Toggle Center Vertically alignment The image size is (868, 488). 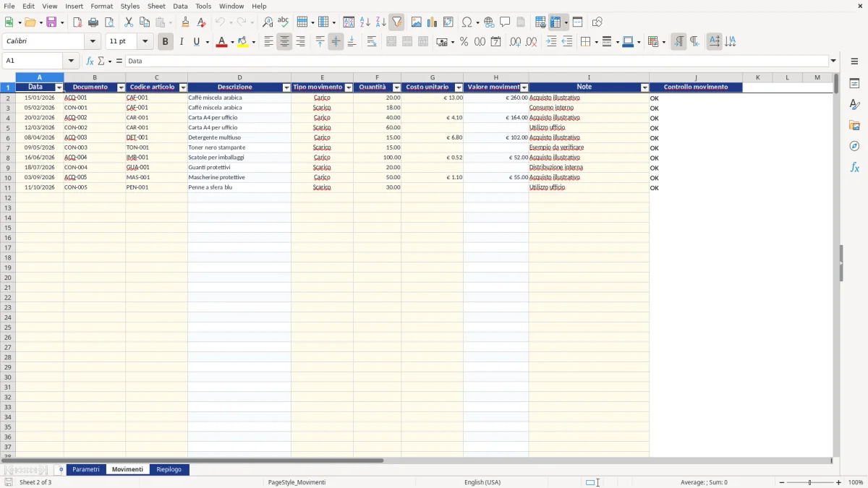click(x=336, y=42)
